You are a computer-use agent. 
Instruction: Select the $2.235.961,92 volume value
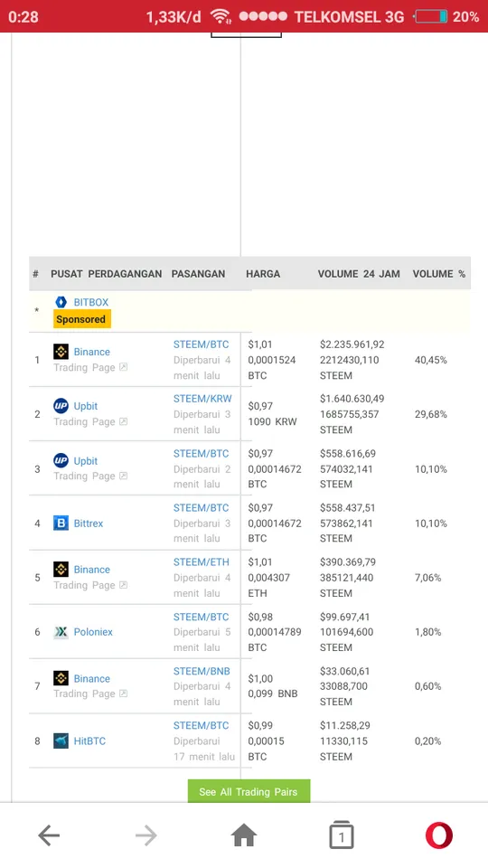point(352,344)
